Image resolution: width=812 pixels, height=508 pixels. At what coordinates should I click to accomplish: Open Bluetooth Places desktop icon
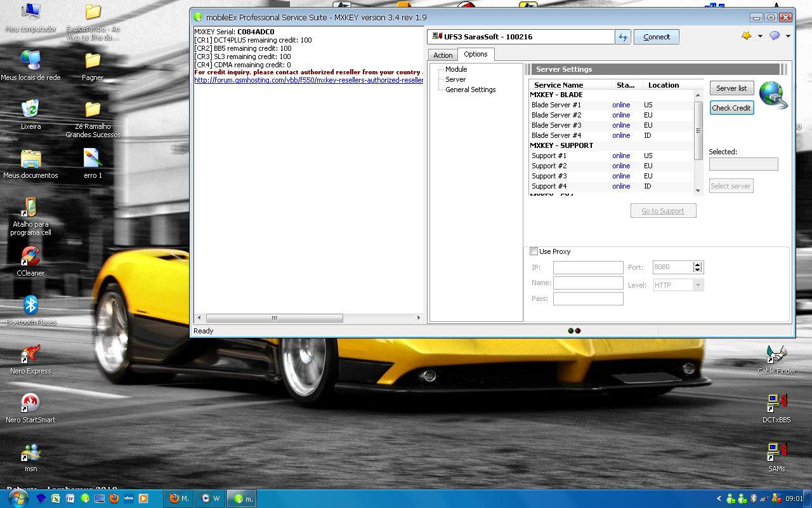pos(30,305)
